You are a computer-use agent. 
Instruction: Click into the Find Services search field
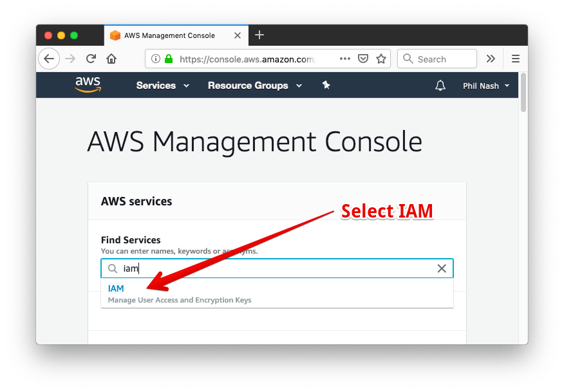[x=277, y=268]
